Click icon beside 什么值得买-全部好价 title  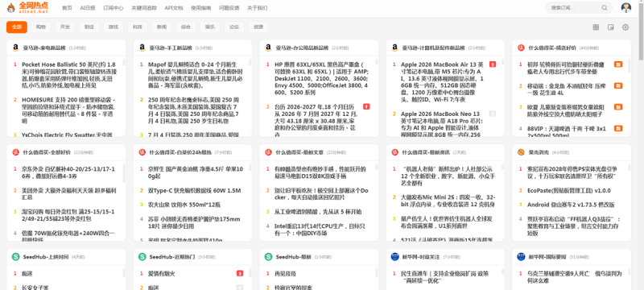15,152
